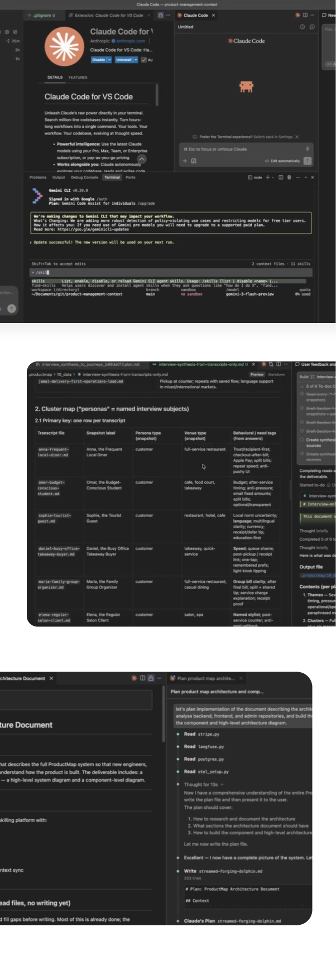Viewport: 336px width, 980px height.
Task: Open the new terminal dropdown arrow
Action: [x=273, y=177]
